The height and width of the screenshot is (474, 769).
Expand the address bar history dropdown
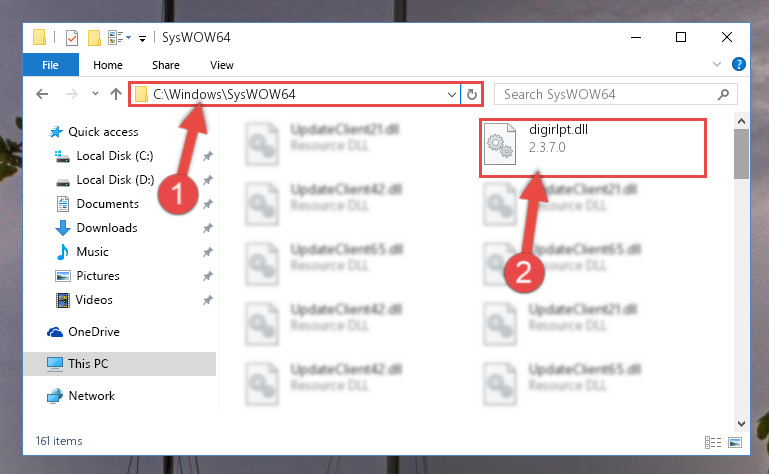tap(452, 94)
